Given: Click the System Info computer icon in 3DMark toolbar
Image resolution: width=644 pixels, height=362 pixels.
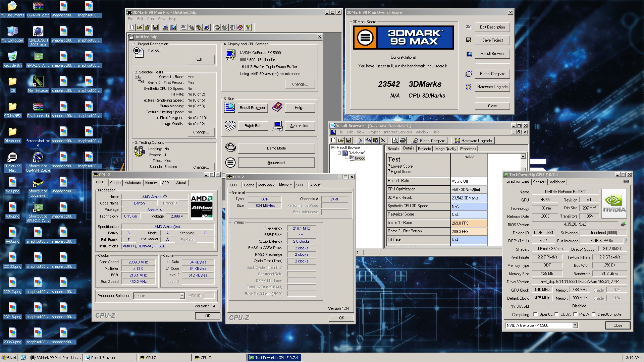Looking at the screenshot, I should [165, 27].
